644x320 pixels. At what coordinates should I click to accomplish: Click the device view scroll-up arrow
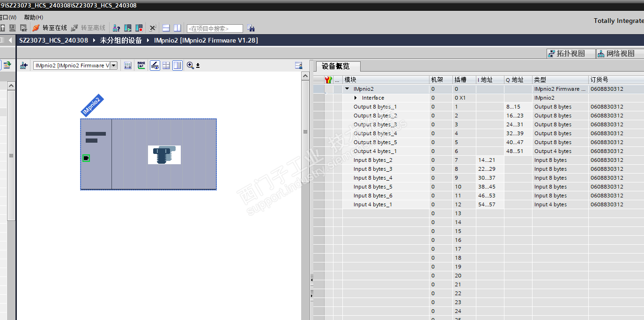point(305,76)
